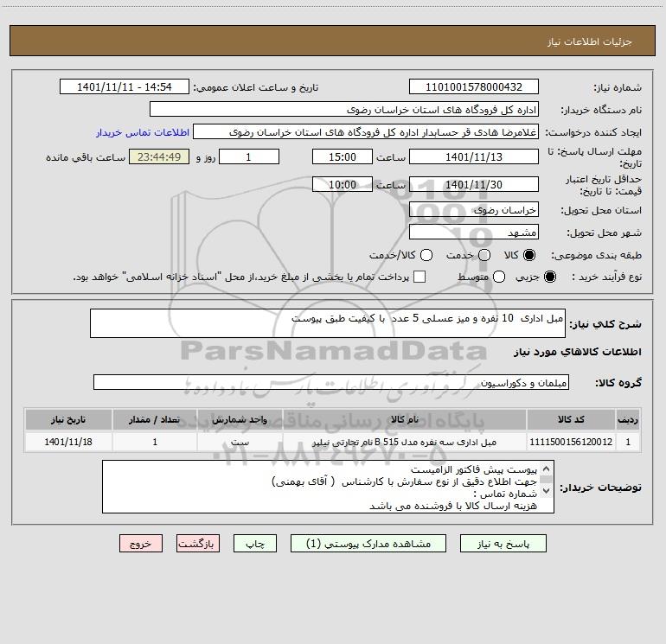The image size is (666, 644).
Task: Click the general description text area
Action: pos(328,323)
